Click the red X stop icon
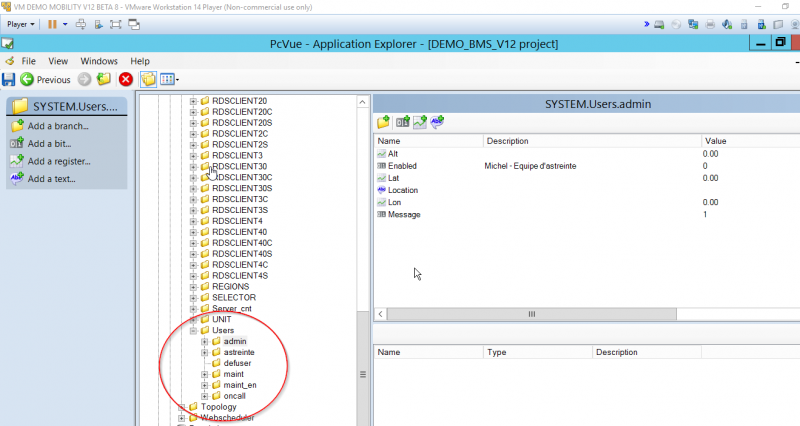 click(126, 79)
